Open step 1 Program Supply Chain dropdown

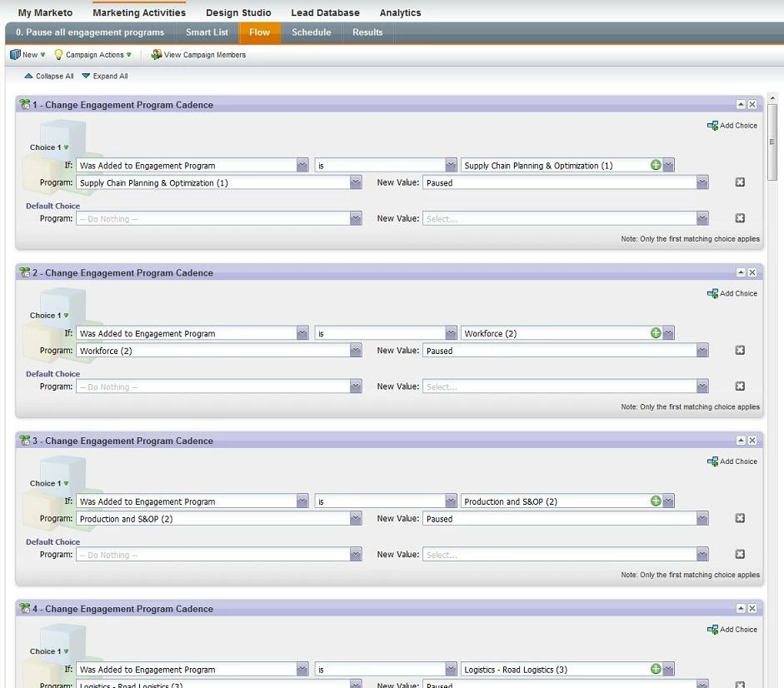[x=356, y=182]
